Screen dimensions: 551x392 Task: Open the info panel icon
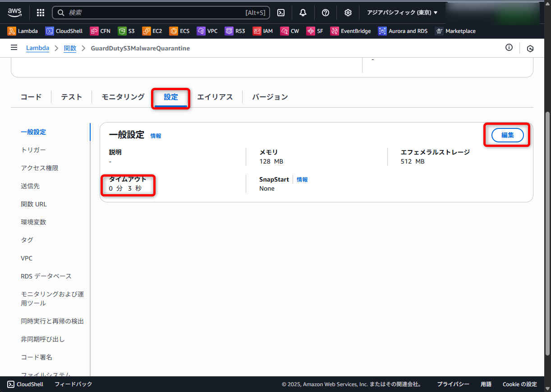(x=509, y=48)
